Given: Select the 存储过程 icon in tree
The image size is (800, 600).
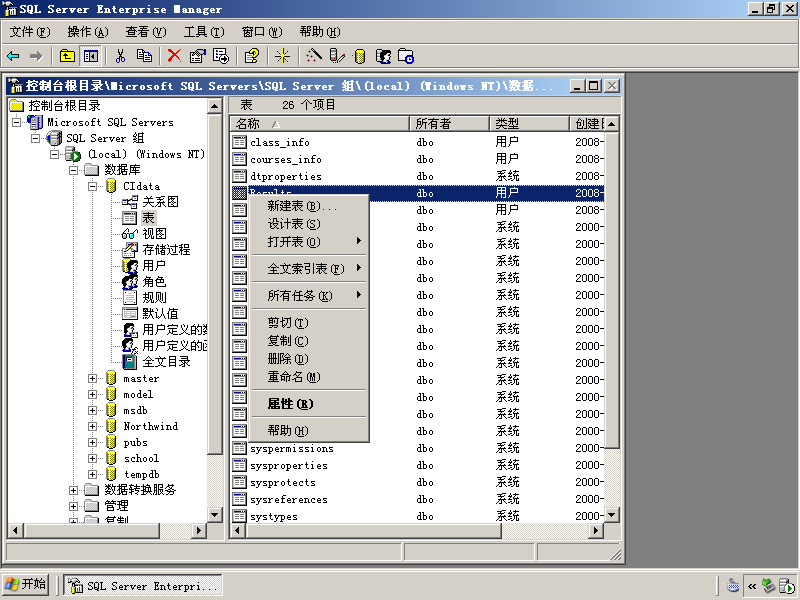Looking at the screenshot, I should click(x=130, y=249).
